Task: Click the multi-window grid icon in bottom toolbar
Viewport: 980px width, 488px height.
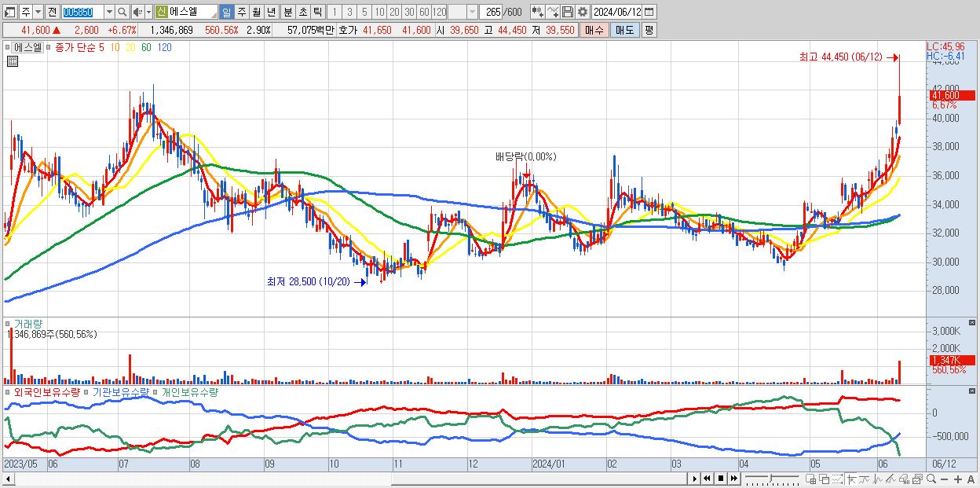Action: [810, 479]
